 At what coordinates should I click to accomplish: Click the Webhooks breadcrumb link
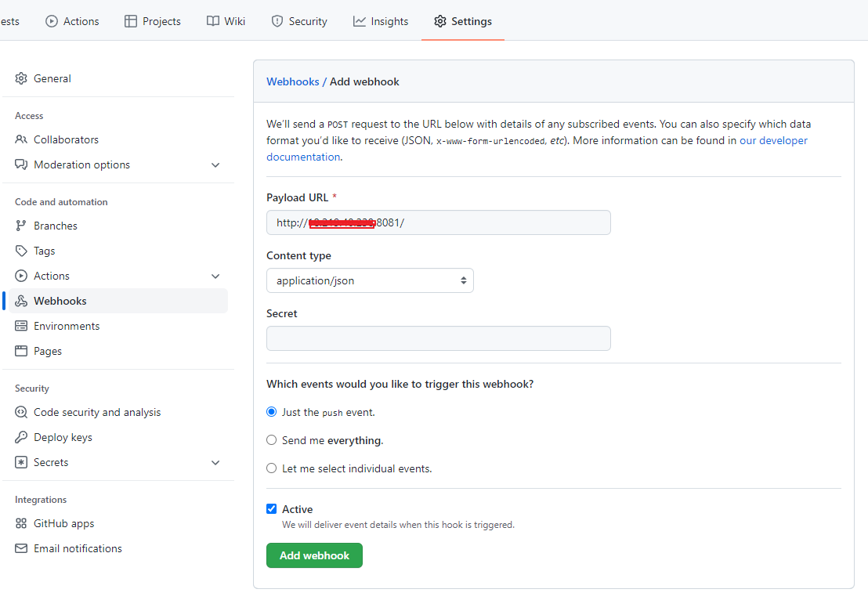pyautogui.click(x=293, y=82)
